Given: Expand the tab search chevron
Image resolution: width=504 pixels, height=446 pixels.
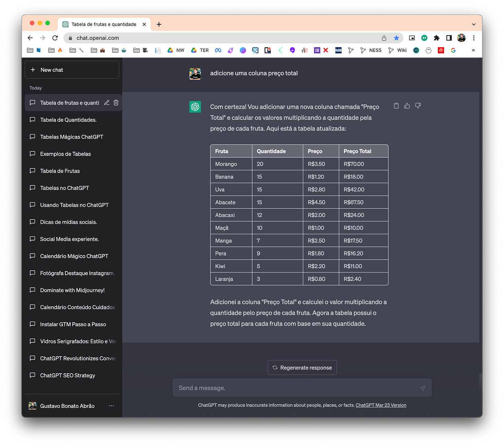Looking at the screenshot, I should pos(474,24).
